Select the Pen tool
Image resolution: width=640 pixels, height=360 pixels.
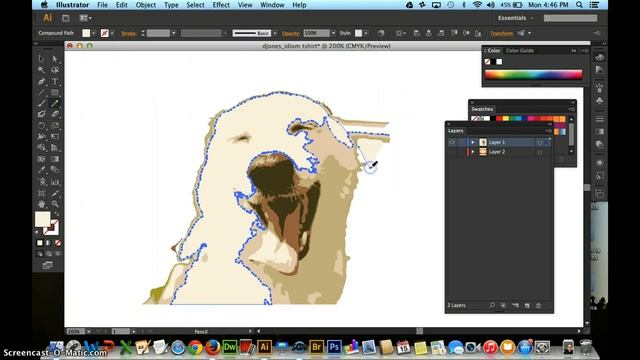click(42, 81)
